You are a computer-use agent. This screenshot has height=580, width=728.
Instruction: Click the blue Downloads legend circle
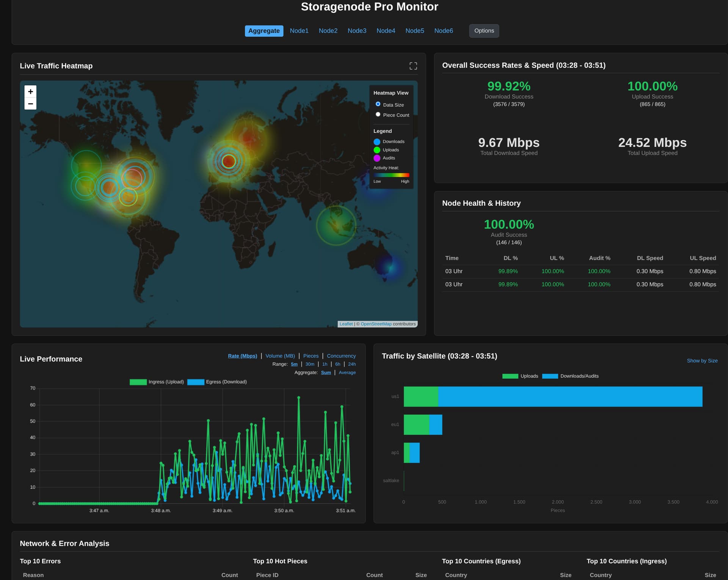tap(377, 142)
